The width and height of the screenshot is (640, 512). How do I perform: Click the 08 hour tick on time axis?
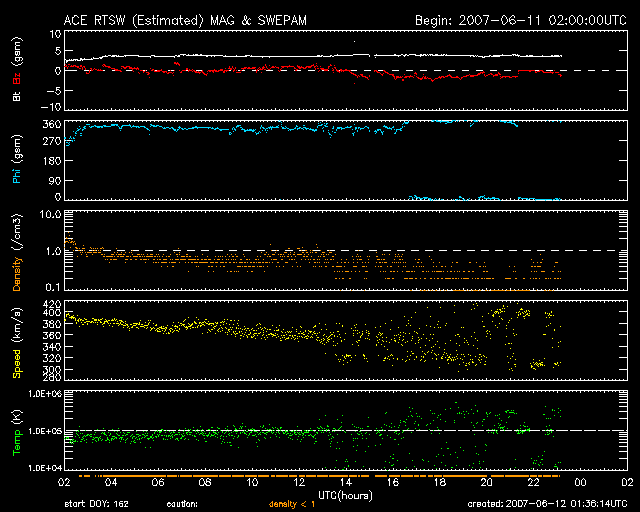point(206,482)
